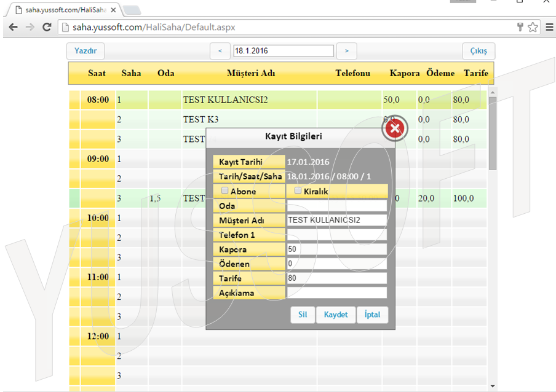Click the 17.01.2016 Kayıt Tarihi value

[x=308, y=162]
